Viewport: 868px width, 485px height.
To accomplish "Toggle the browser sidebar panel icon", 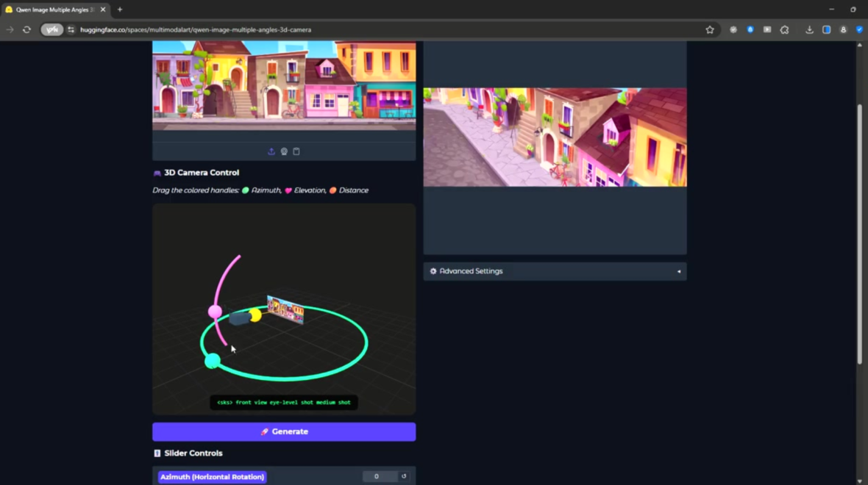I will 826,30.
